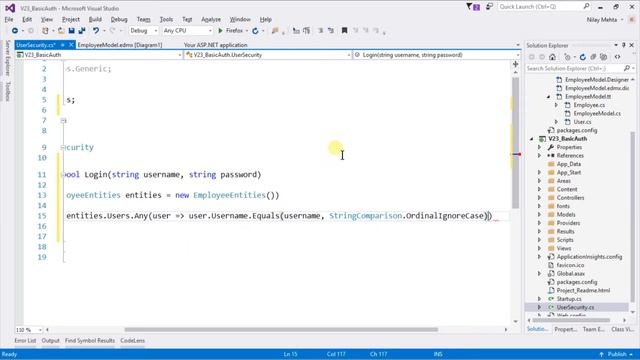
Task: Collapse the code outline at line 7
Action: pos(63,120)
